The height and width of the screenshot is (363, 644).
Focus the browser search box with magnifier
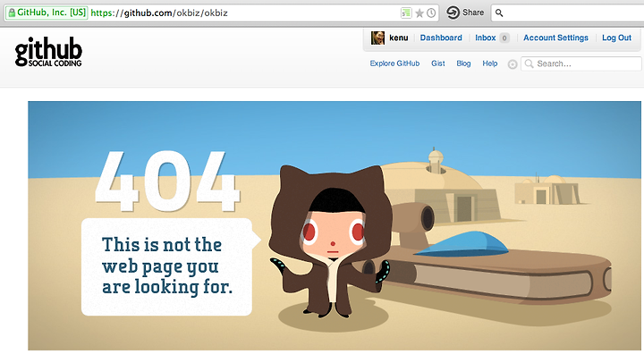(x=568, y=13)
